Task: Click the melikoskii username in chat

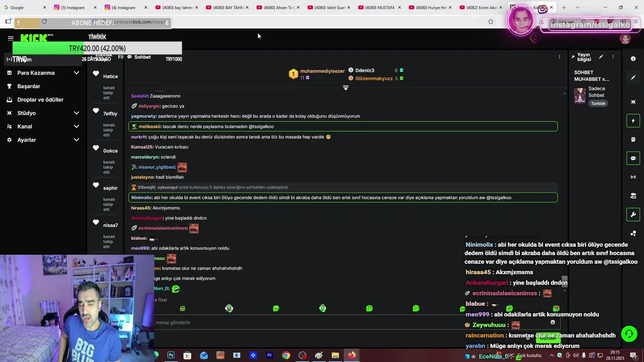Action: 149,127
